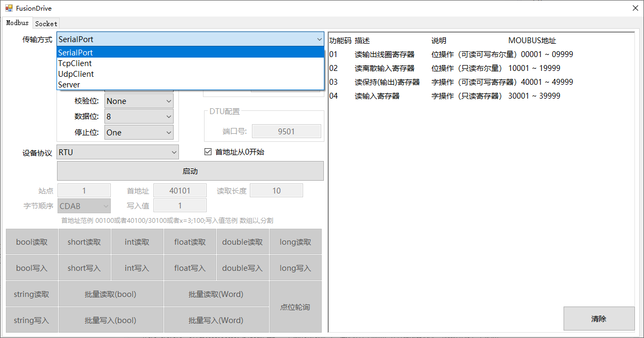Choose Server from the dropdown list
This screenshot has height=338, width=644.
tap(190, 84)
